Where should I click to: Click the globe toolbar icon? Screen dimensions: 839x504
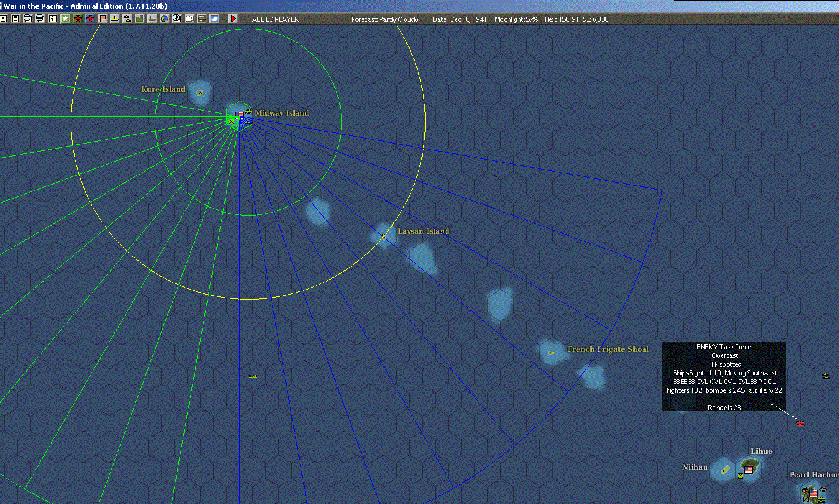[164, 19]
